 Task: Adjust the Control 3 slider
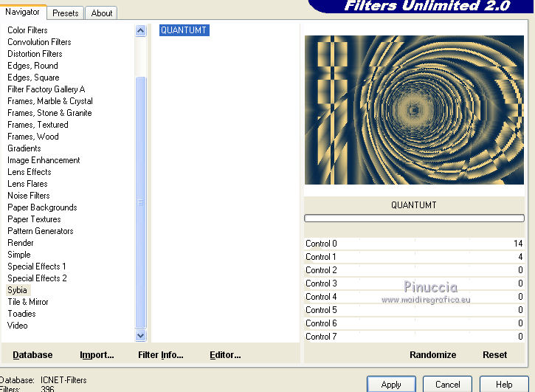click(x=414, y=283)
